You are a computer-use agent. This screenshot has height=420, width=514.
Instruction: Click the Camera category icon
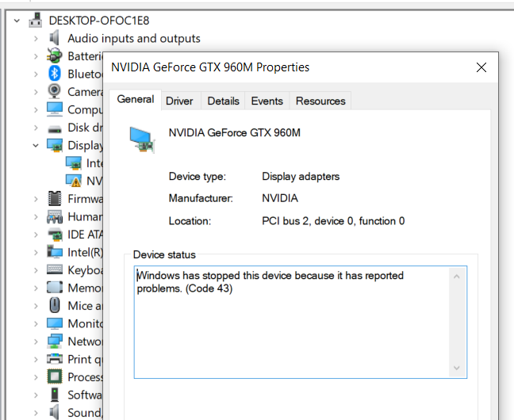pos(55,92)
